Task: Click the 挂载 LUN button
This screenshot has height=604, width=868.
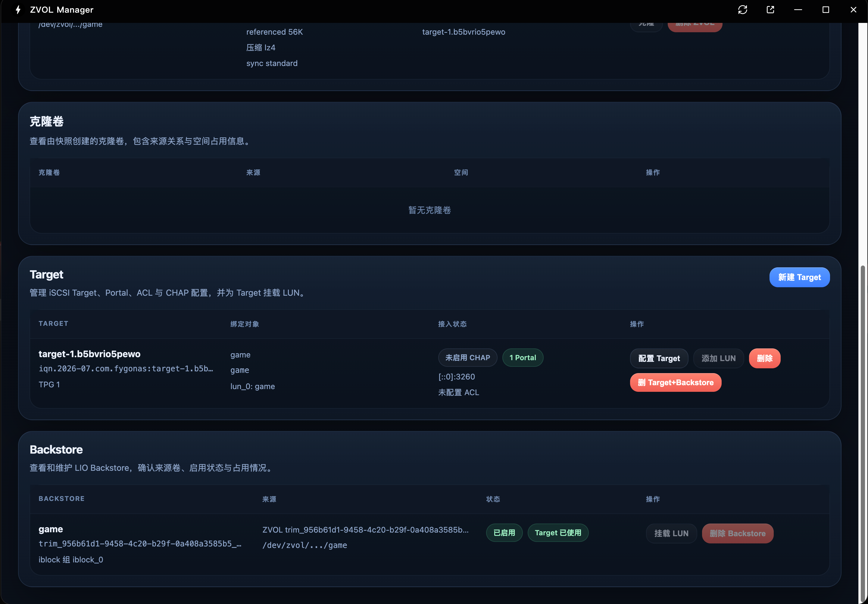Action: click(x=671, y=533)
